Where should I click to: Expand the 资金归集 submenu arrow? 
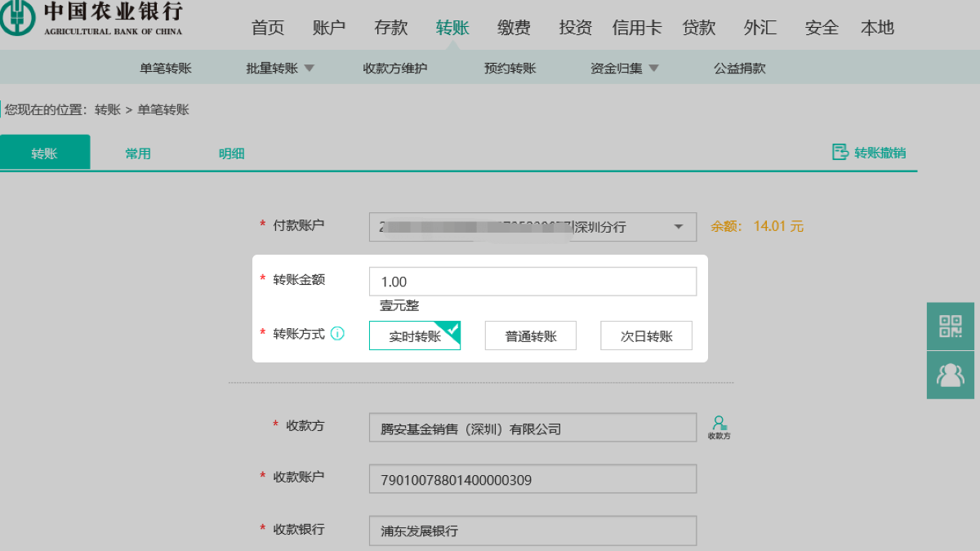pyautogui.click(x=653, y=69)
